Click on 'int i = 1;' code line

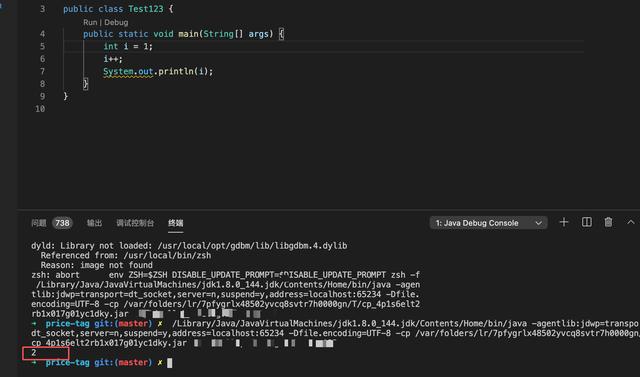point(128,47)
